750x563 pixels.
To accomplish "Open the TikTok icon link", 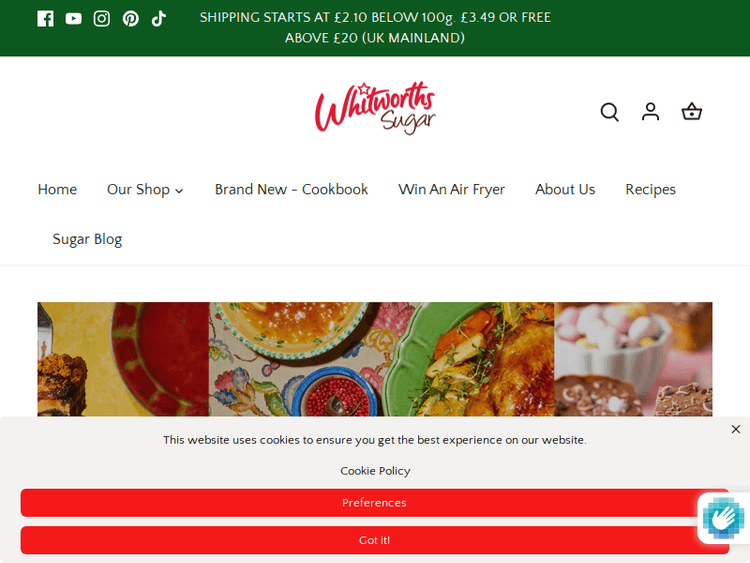I will [158, 19].
